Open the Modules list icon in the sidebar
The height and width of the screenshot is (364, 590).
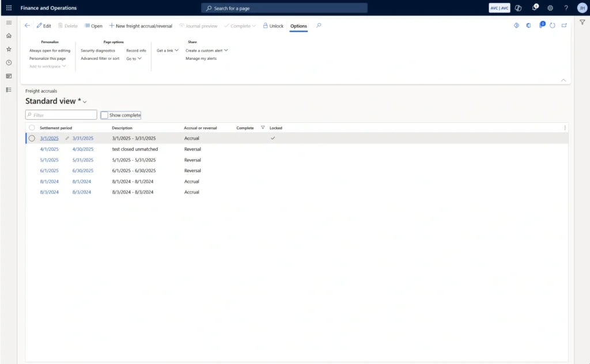pos(9,89)
